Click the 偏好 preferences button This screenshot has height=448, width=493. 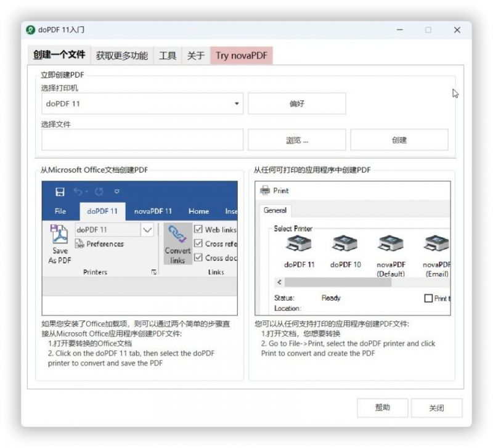pyautogui.click(x=297, y=104)
